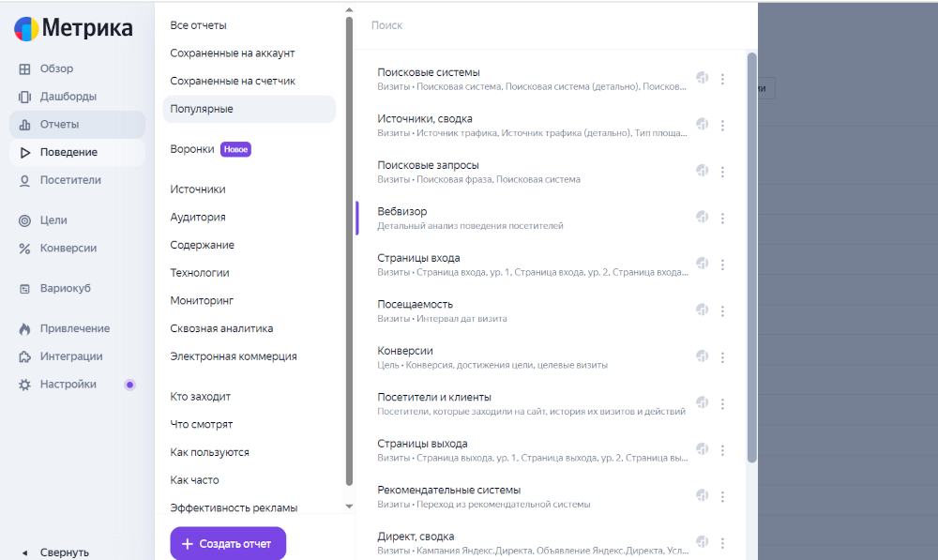Screen dimensions: 938x560
Task: Click the reports list vertical scrollbar
Action: (x=752, y=257)
